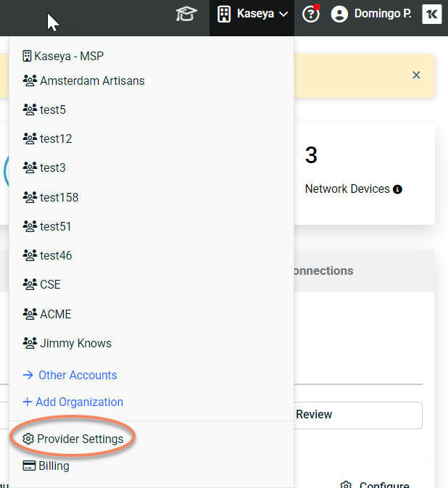Click the Add Organization link
This screenshot has width=448, height=488.
(73, 402)
